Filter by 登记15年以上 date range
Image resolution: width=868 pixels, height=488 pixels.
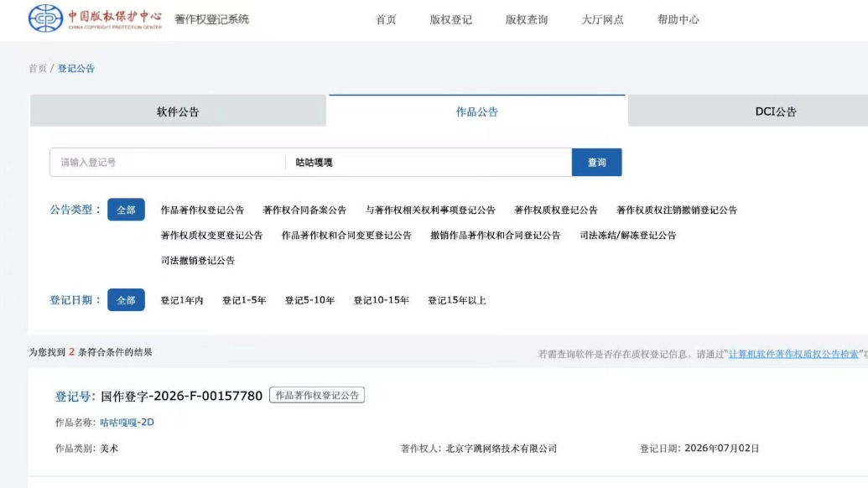457,300
